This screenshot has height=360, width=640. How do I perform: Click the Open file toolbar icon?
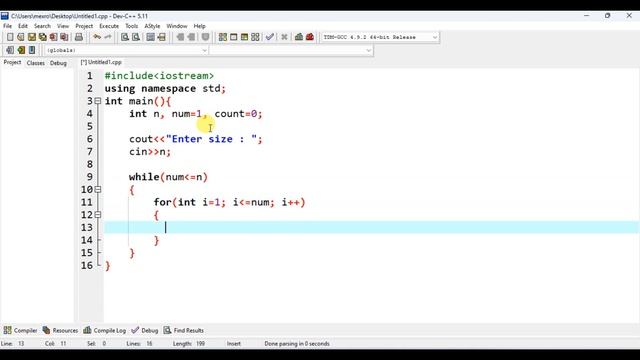(21, 37)
